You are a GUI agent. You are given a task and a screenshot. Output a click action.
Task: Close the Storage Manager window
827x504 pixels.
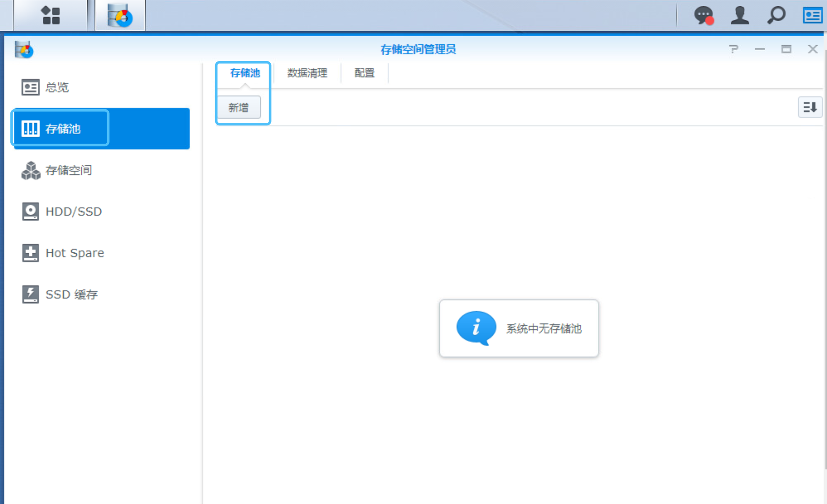point(812,49)
